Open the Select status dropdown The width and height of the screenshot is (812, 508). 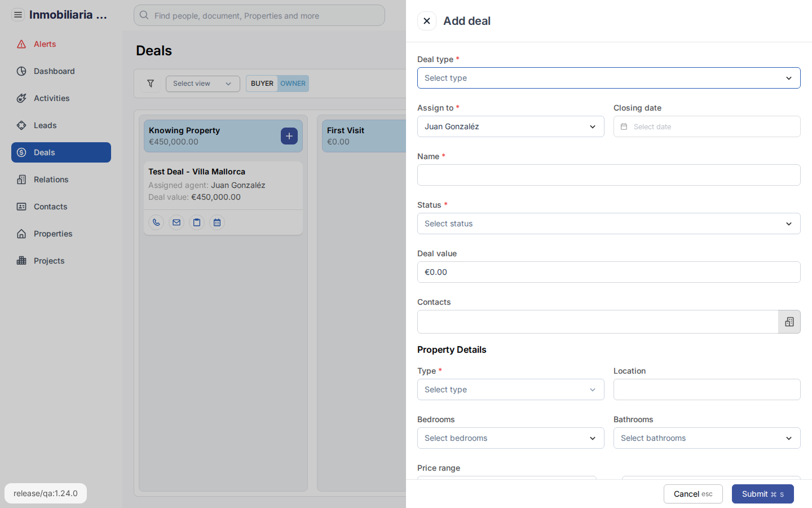tap(608, 224)
